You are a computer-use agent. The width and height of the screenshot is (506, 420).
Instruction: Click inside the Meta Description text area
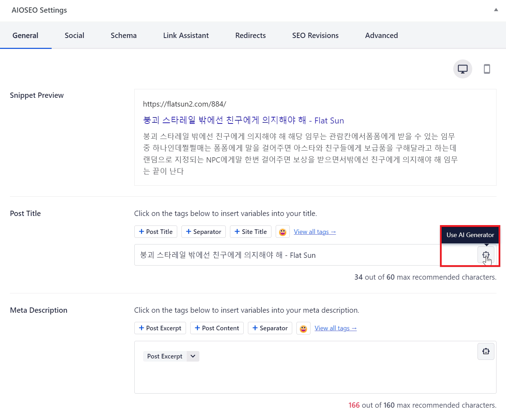(x=315, y=367)
